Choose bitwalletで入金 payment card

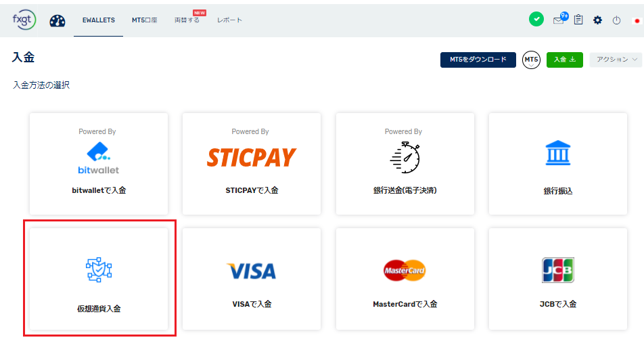point(99,164)
